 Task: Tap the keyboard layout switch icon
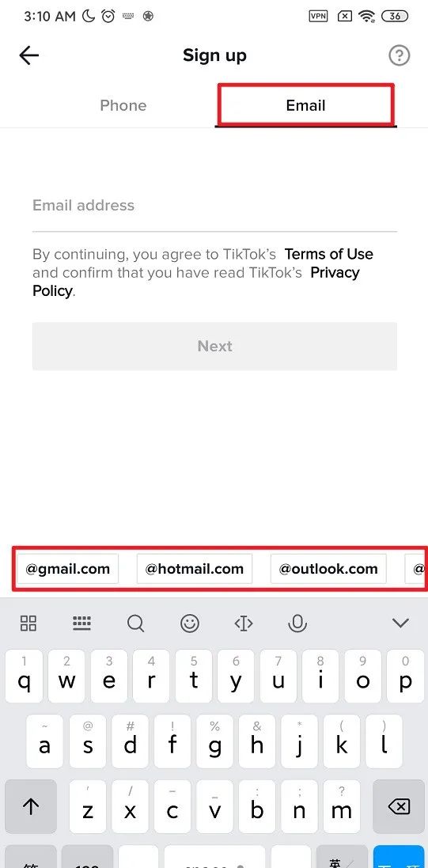[82, 624]
